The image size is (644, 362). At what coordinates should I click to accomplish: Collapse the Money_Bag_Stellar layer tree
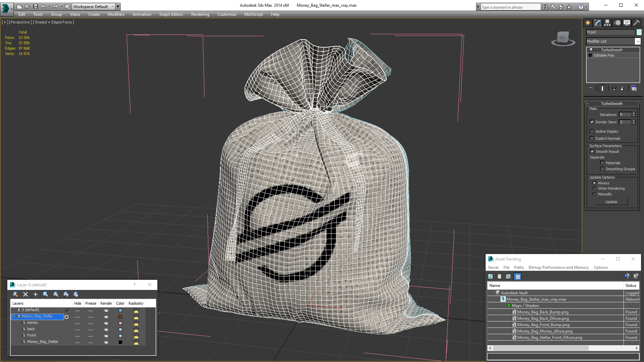coord(14,316)
